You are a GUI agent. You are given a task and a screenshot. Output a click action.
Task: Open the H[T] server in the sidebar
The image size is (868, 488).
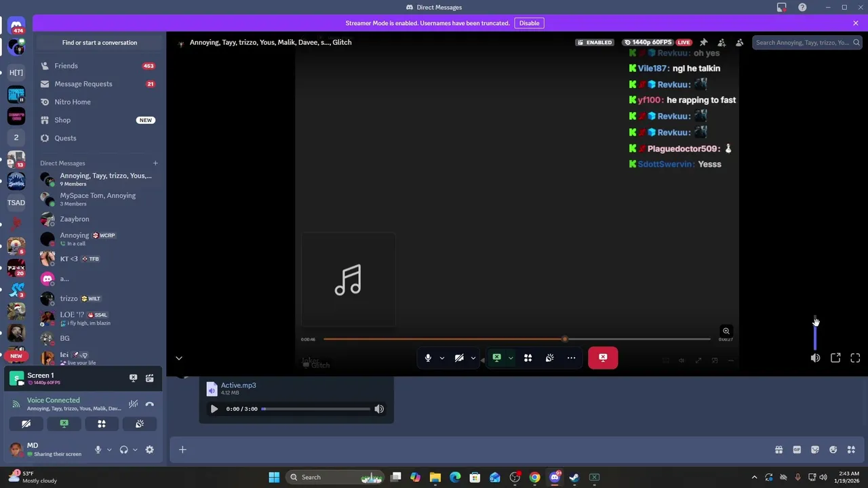point(16,72)
